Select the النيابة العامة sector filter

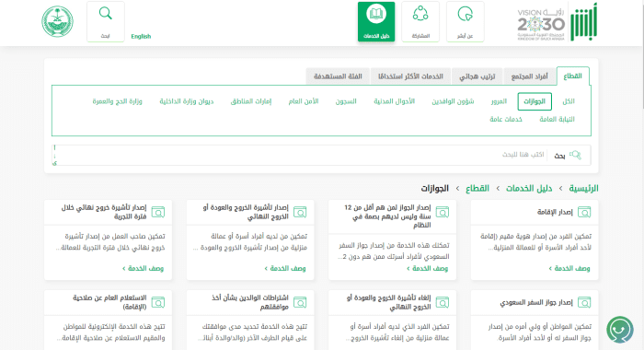coord(557,119)
